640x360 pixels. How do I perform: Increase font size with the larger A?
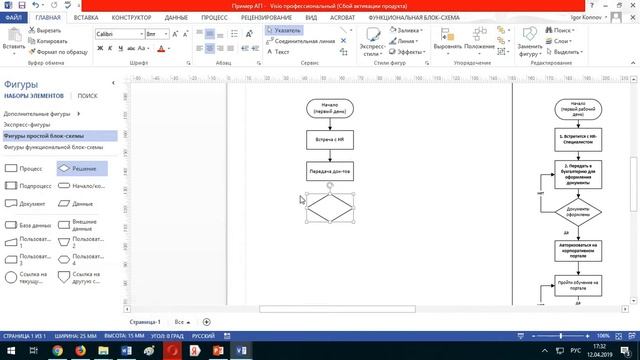[175, 34]
